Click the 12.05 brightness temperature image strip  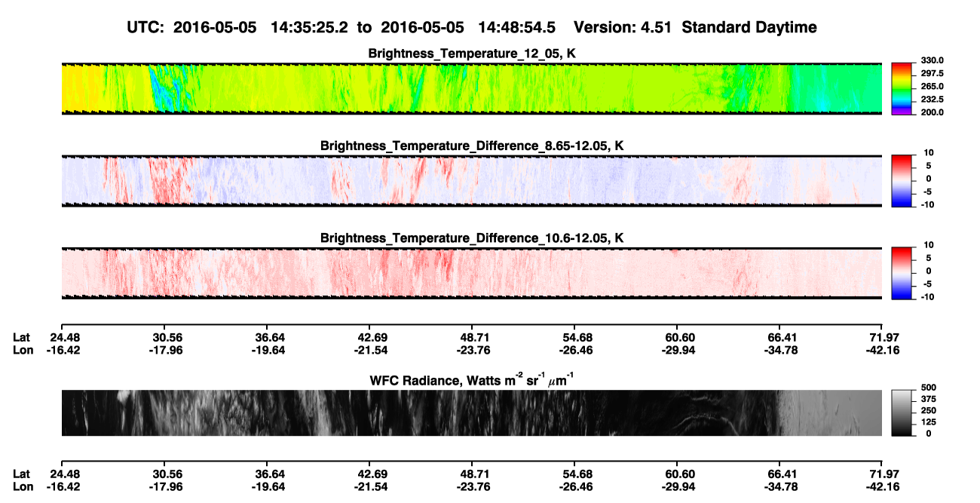(472, 88)
